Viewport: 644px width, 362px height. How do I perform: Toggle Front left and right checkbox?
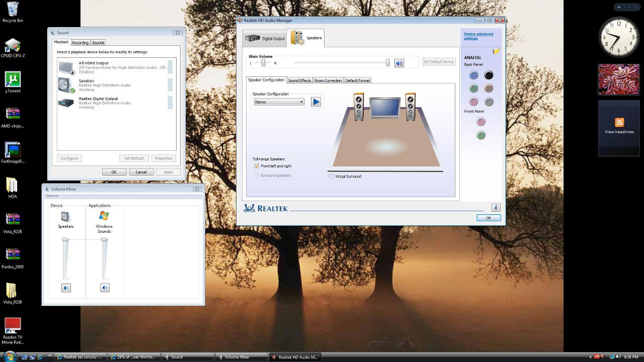point(257,166)
